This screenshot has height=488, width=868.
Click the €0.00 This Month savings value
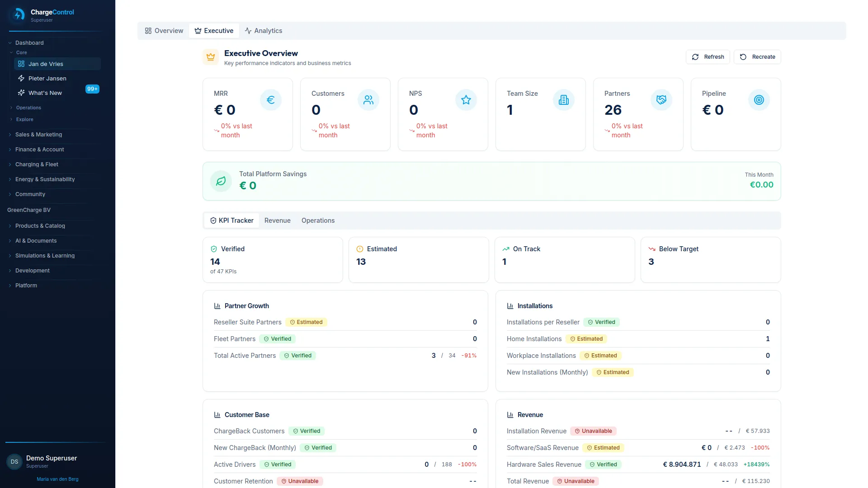[x=762, y=185]
